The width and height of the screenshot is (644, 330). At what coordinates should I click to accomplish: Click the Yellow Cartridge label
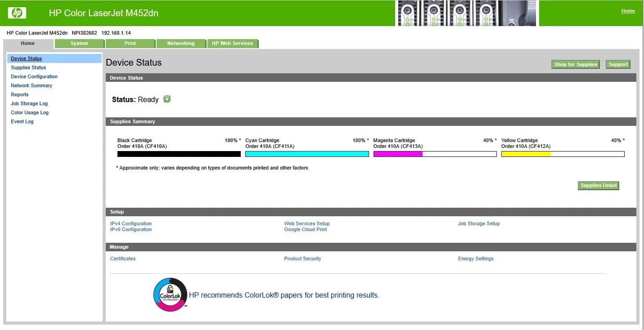[x=519, y=140]
